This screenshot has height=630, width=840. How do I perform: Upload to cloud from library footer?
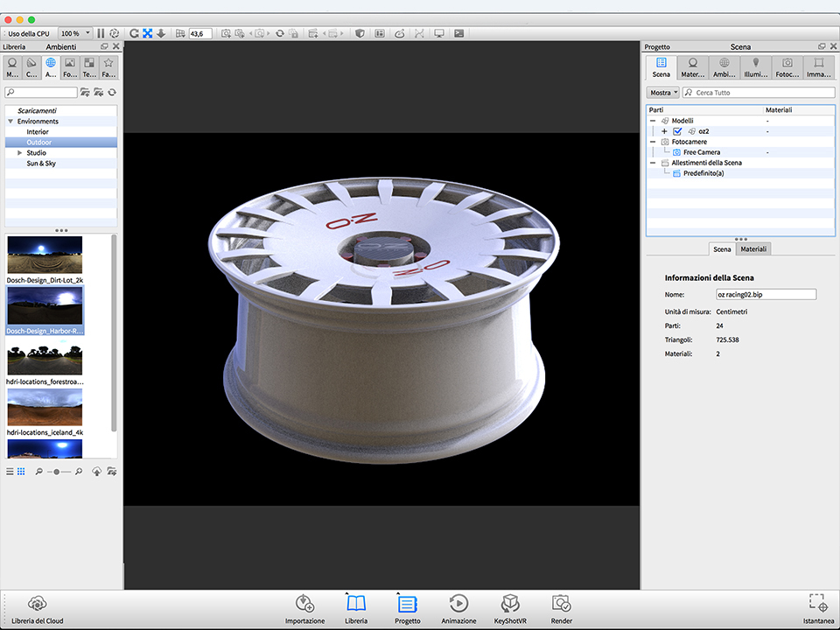point(96,472)
